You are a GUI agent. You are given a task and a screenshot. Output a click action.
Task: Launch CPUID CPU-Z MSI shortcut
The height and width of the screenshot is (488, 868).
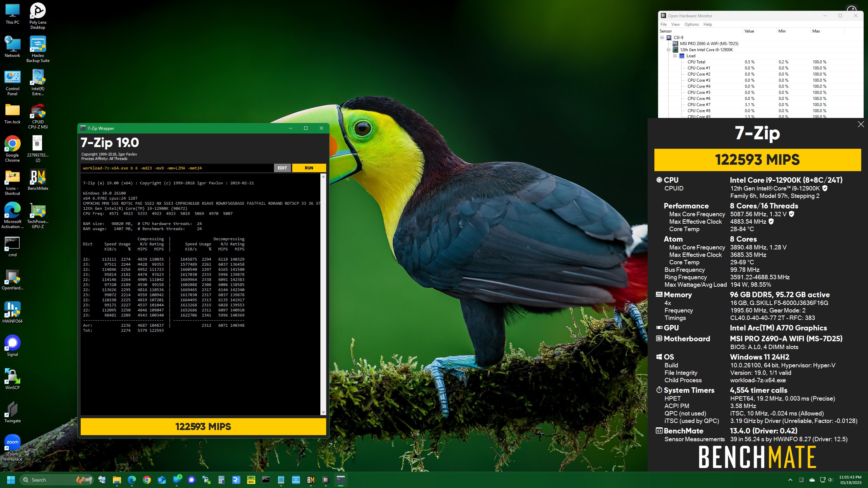pos(38,116)
